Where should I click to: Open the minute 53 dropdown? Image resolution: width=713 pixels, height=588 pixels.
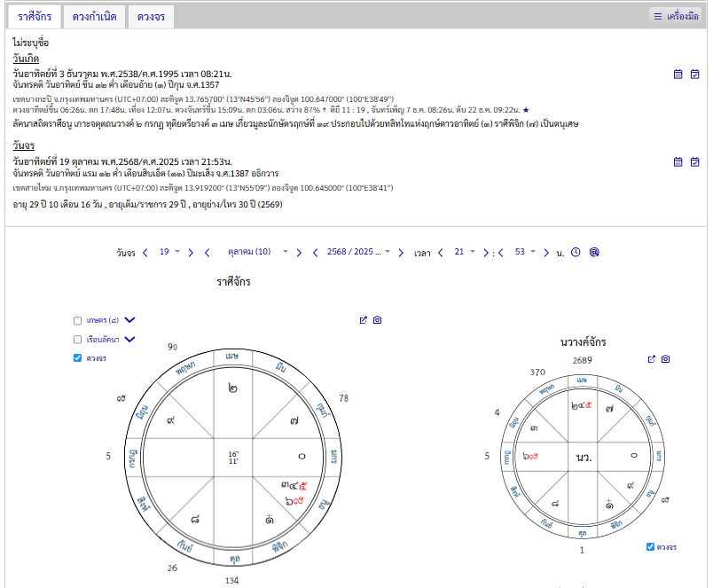click(525, 252)
